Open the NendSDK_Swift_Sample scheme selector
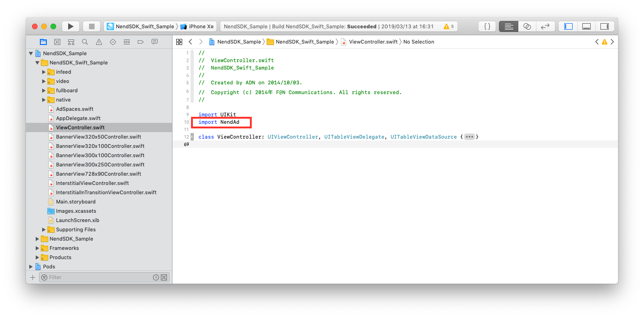This screenshot has height=318, width=644. point(140,26)
